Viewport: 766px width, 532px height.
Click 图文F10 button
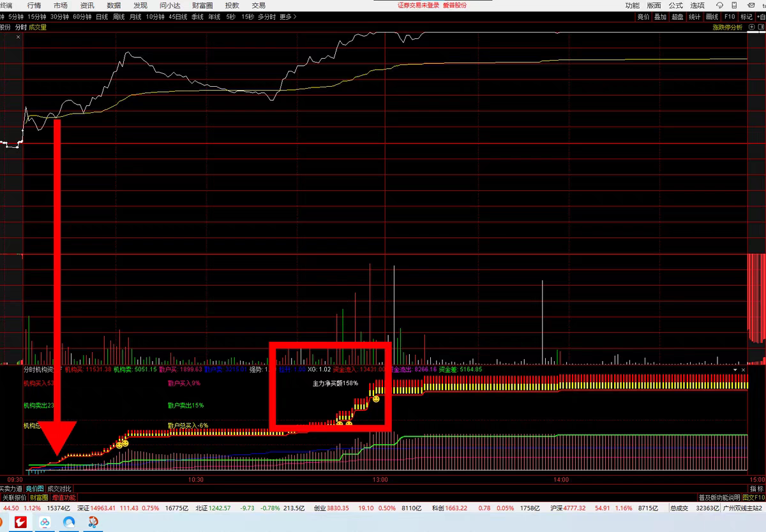tap(753, 497)
